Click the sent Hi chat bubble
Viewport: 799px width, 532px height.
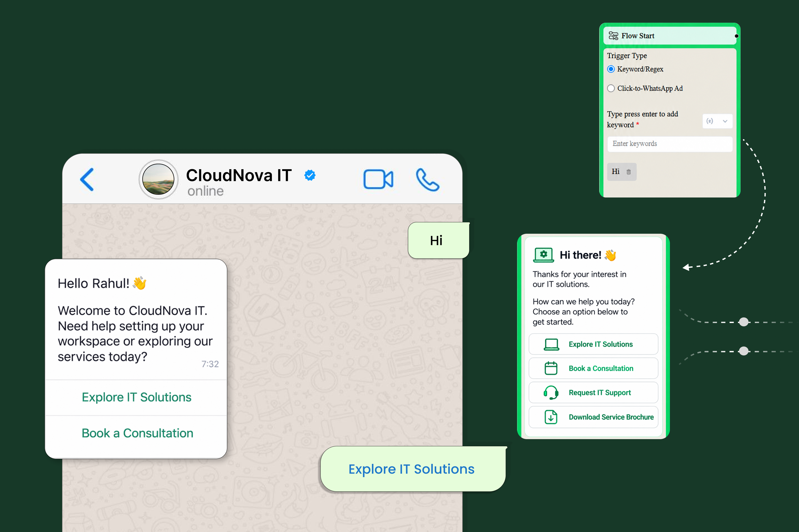pos(439,240)
